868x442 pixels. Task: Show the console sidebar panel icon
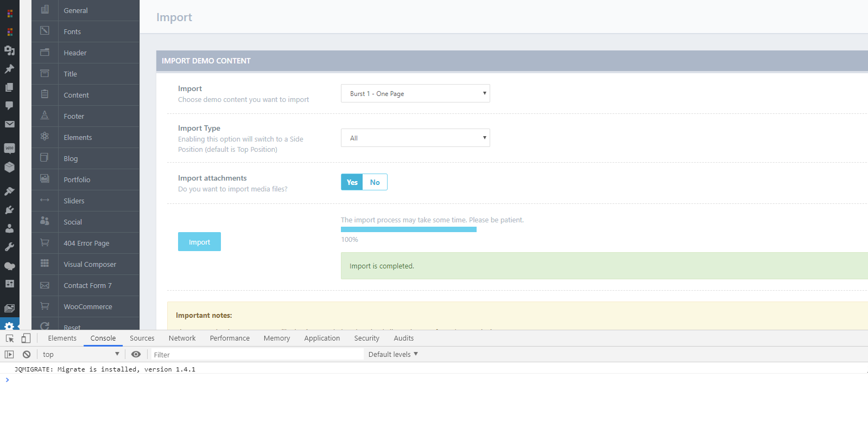click(x=9, y=354)
